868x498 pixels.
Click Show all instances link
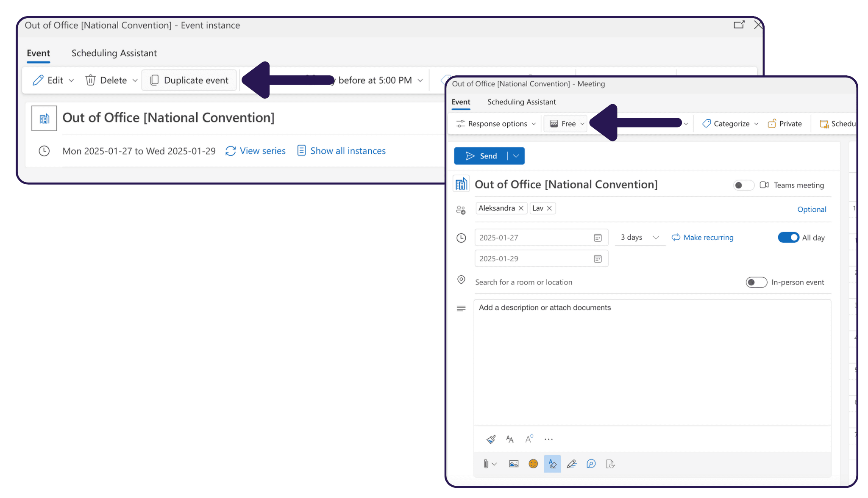[x=348, y=150]
